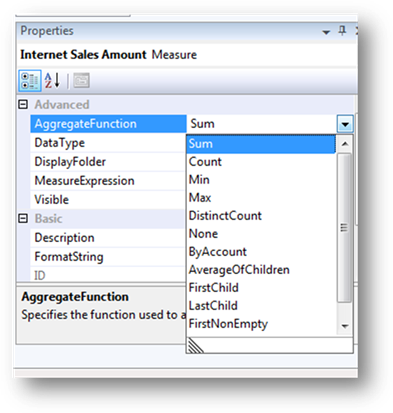The width and height of the screenshot is (393, 413).
Task: Choose LastChild aggregate function
Action: point(261,306)
